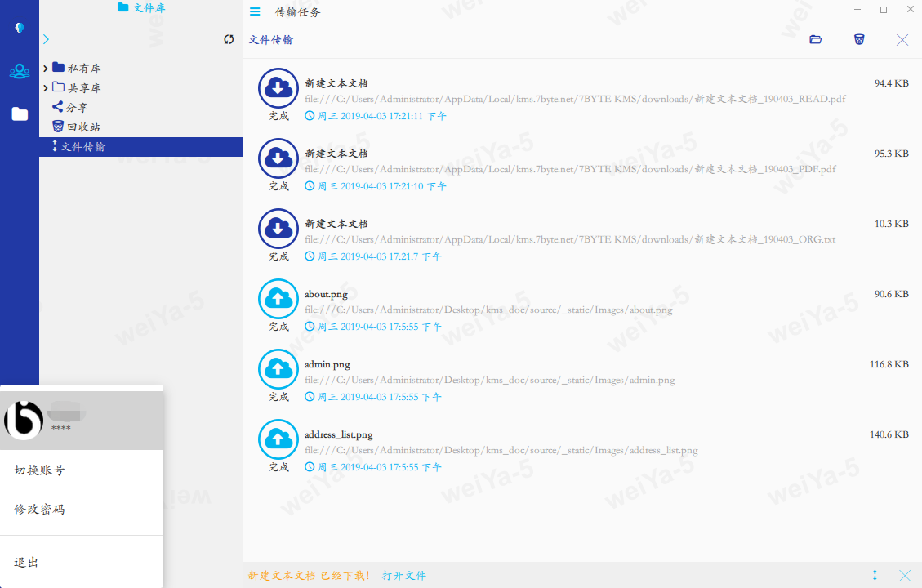Click the refresh icon in file library panel
922x588 pixels.
click(229, 39)
